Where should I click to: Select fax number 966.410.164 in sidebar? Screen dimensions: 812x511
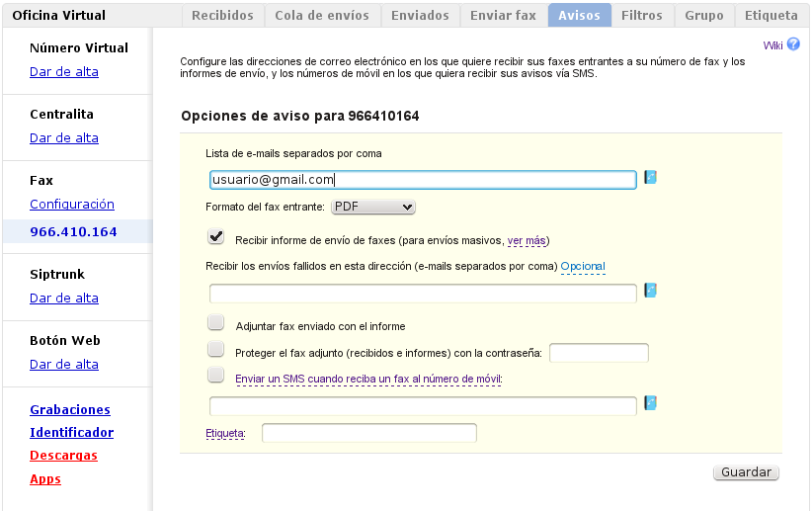[74, 232]
